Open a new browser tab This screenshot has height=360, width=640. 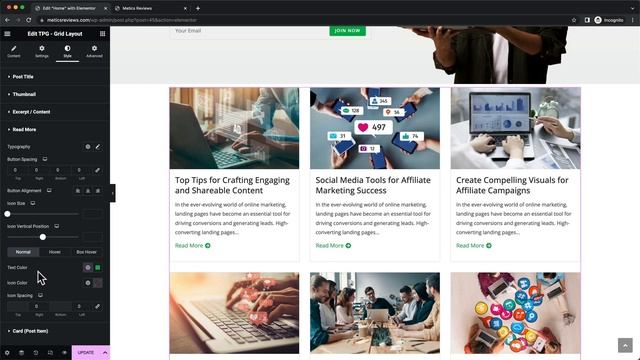198,8
